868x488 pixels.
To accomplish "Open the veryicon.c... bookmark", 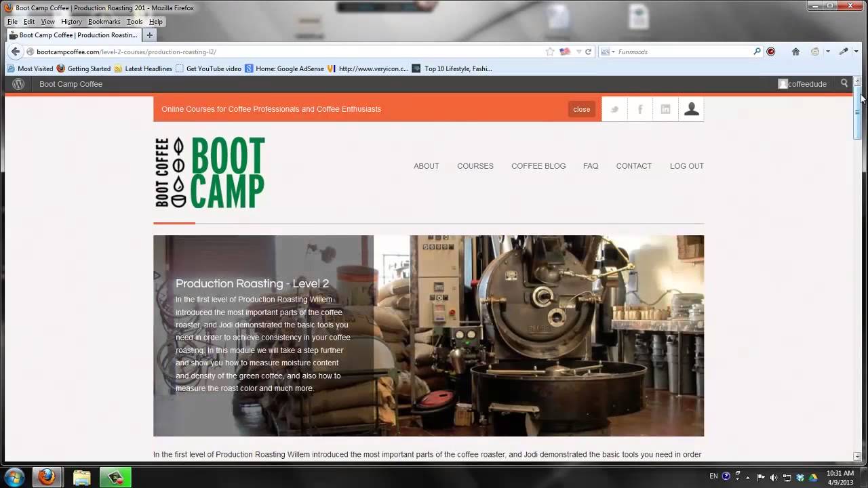I will click(x=368, y=68).
